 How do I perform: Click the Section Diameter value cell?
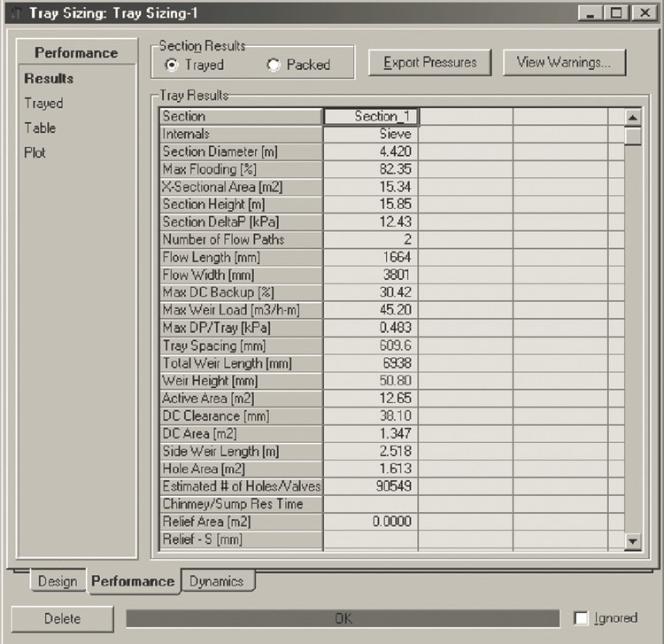pos(370,151)
